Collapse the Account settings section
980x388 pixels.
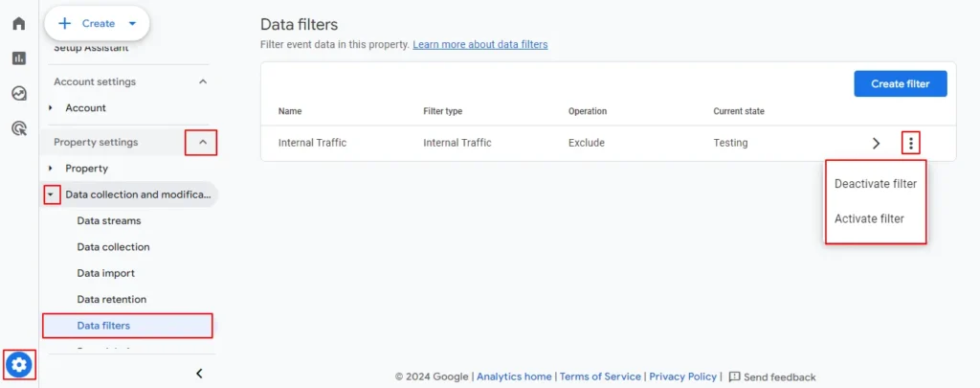click(x=202, y=82)
